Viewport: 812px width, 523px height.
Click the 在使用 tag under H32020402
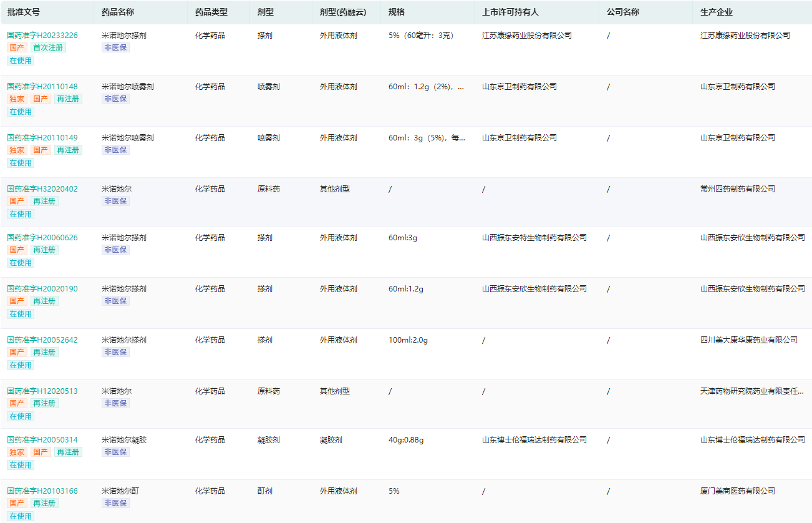(x=21, y=214)
